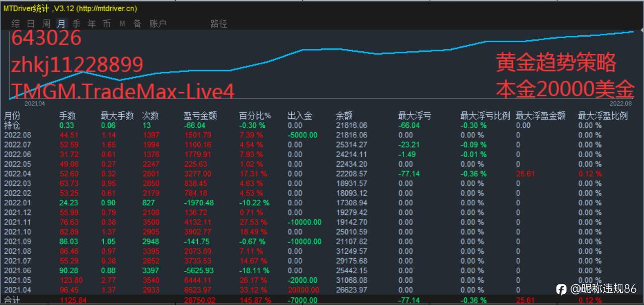Image resolution: width=644 pixels, height=305 pixels.
Task: Click the 2.77 max lots in 2021.05
Action: [x=108, y=280]
